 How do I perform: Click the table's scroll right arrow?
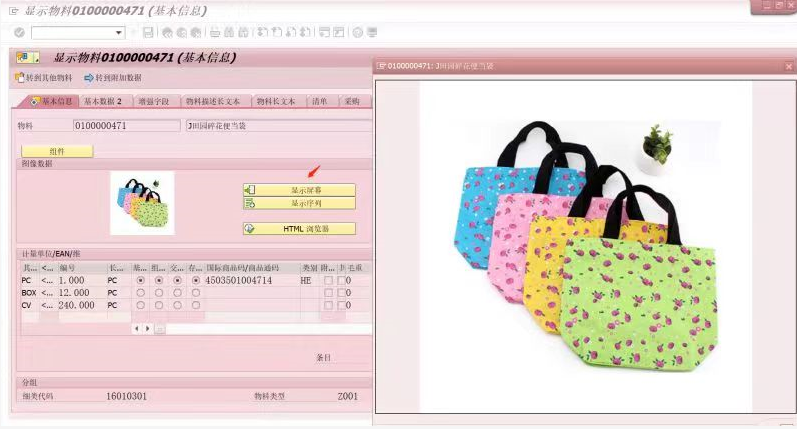[147, 329]
